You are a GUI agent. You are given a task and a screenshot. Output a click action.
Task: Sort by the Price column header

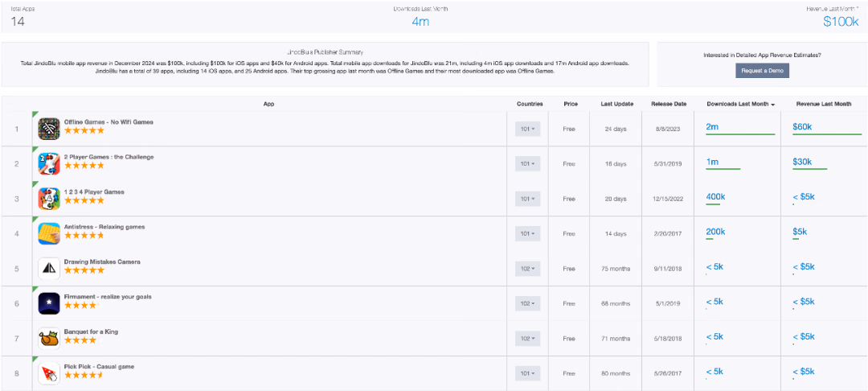point(570,104)
